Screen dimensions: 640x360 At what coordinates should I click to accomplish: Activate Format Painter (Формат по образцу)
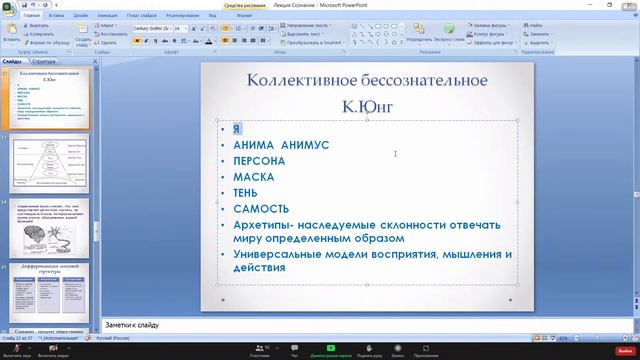coord(46,43)
